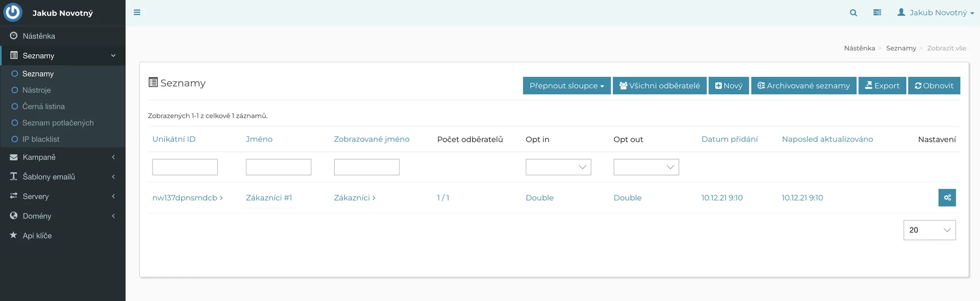Open the search magnifier icon
This screenshot has height=301, width=980.
click(x=853, y=13)
